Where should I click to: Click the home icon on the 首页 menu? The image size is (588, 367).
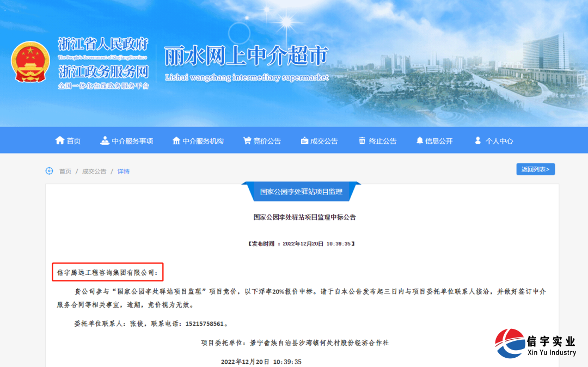coord(60,140)
